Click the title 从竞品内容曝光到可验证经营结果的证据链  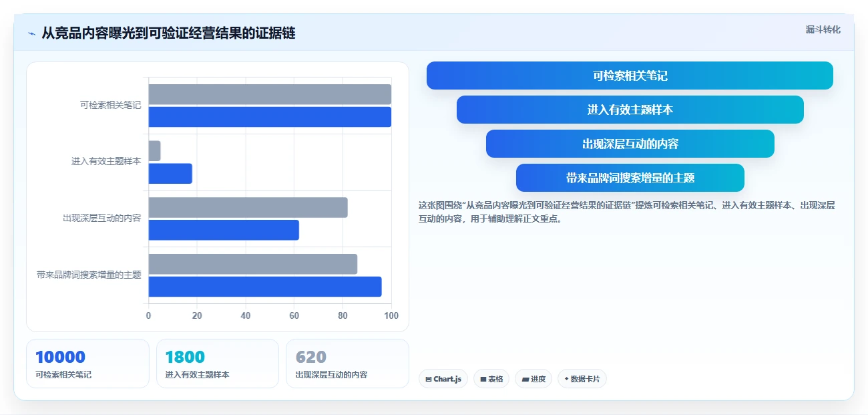pos(168,33)
